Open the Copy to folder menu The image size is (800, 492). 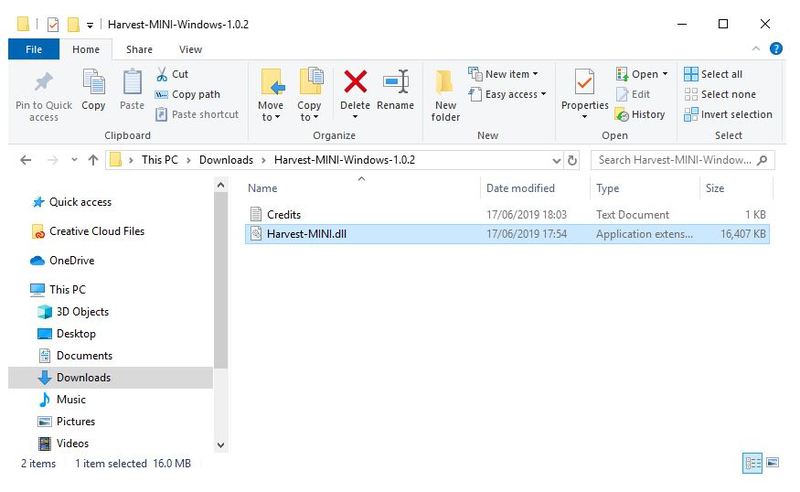click(309, 96)
